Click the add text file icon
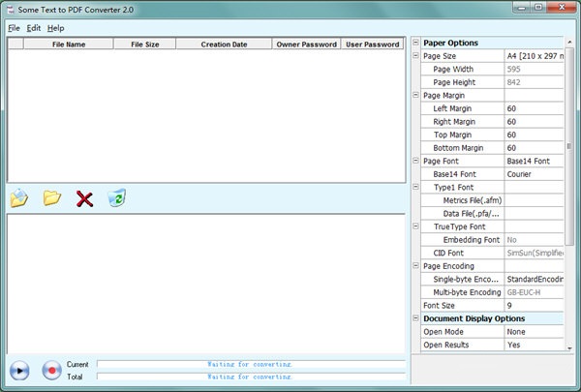The height and width of the screenshot is (392, 581). tap(19, 197)
